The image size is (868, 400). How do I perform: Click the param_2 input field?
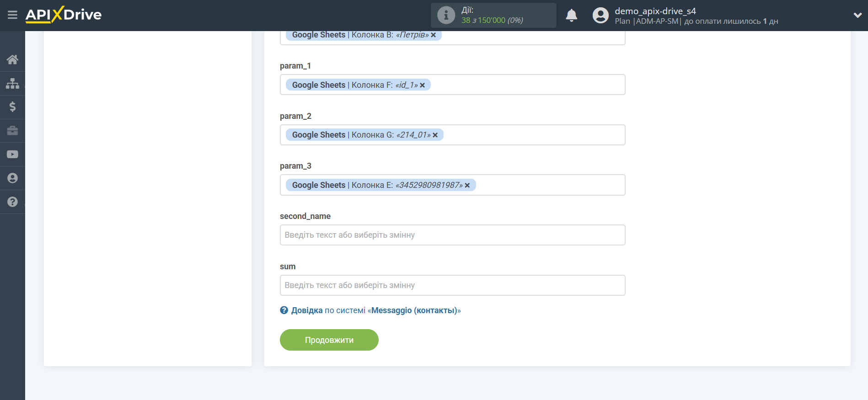452,135
